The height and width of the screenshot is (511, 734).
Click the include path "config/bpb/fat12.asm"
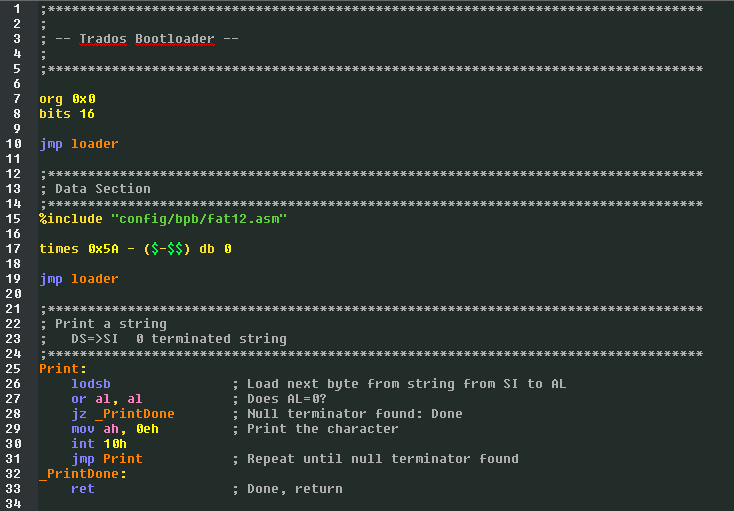pyautogui.click(x=199, y=219)
